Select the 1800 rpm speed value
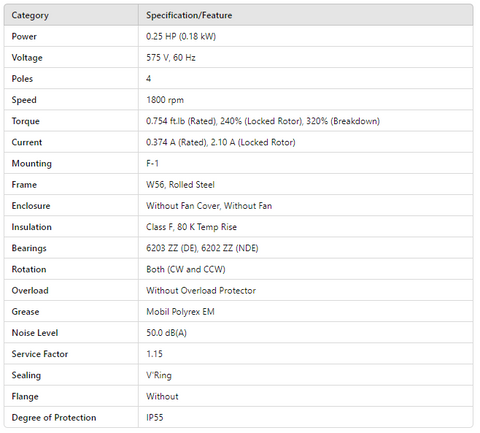The image size is (480, 433). (165, 100)
